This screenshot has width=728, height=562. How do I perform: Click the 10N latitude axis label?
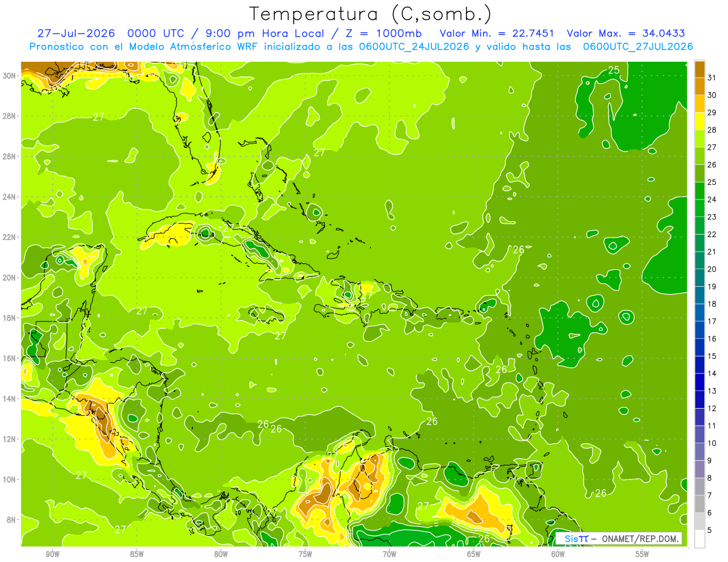[x=10, y=479]
